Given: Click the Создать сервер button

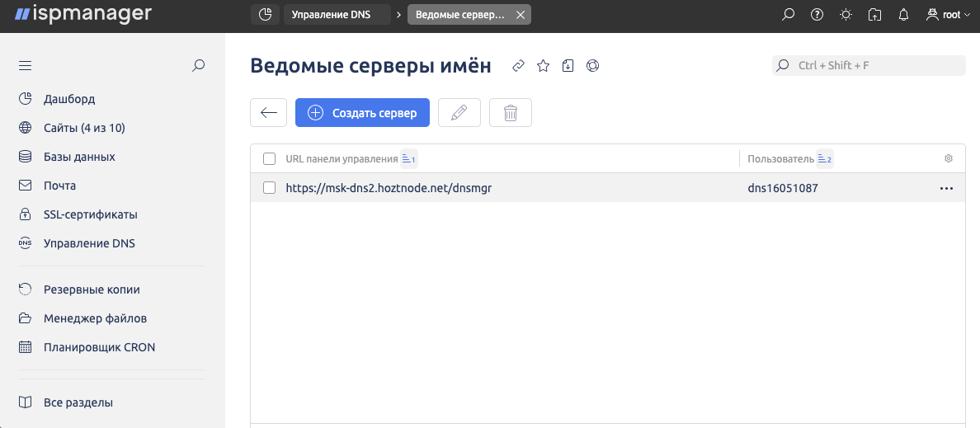Looking at the screenshot, I should coord(362,113).
